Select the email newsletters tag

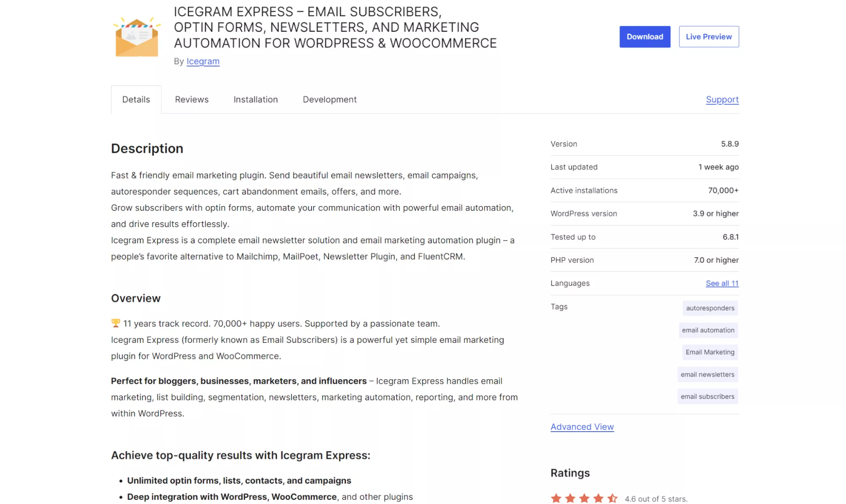[x=707, y=375]
